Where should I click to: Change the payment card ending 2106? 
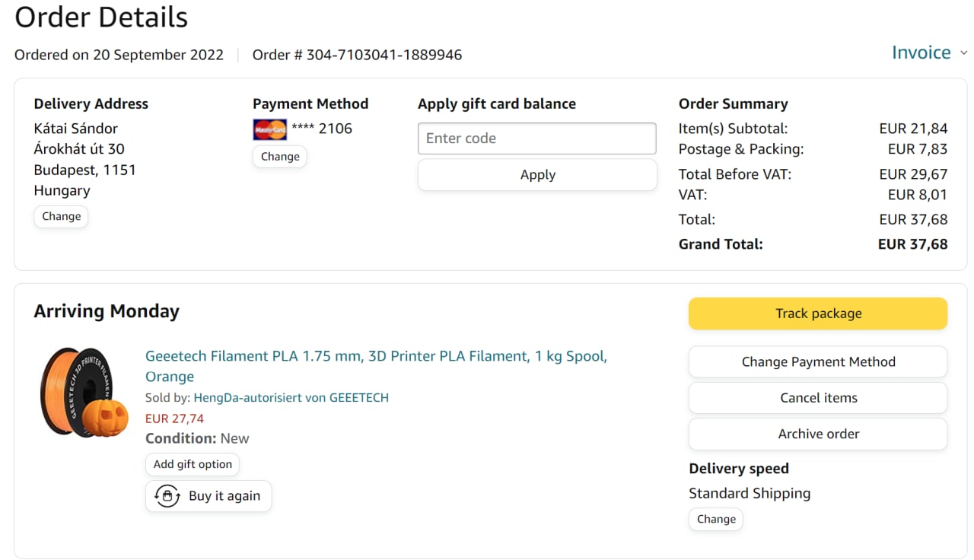click(279, 157)
